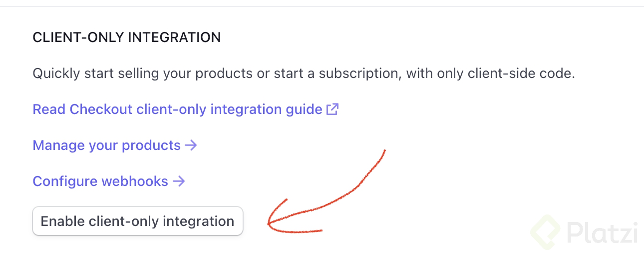Open the Manage your products link

tap(106, 145)
